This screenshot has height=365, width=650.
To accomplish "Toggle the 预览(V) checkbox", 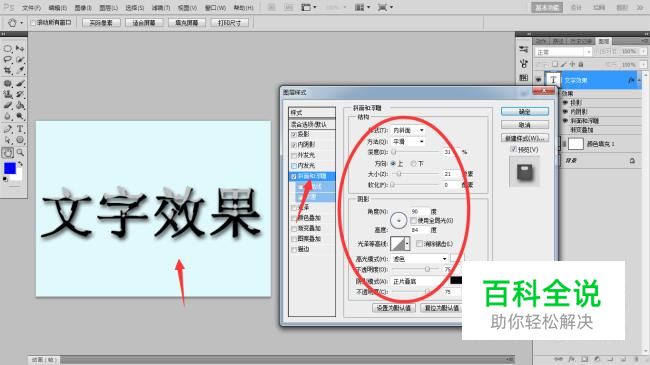I will (513, 149).
